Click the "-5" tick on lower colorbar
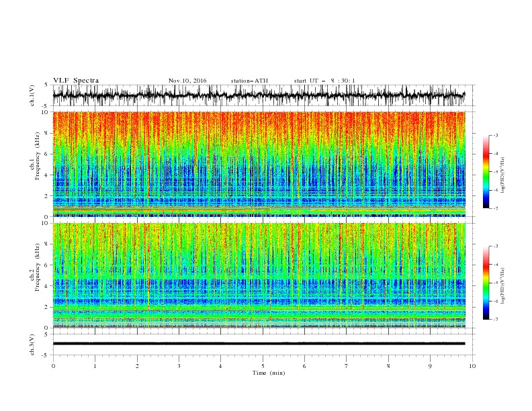Viewport: 532px width, 411px height. pos(495,283)
